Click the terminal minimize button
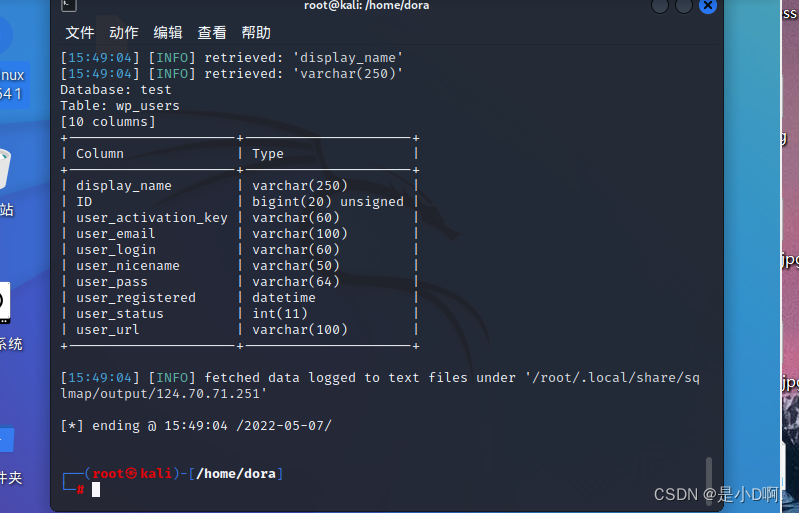Viewport: 799px width, 513px height. (660, 6)
